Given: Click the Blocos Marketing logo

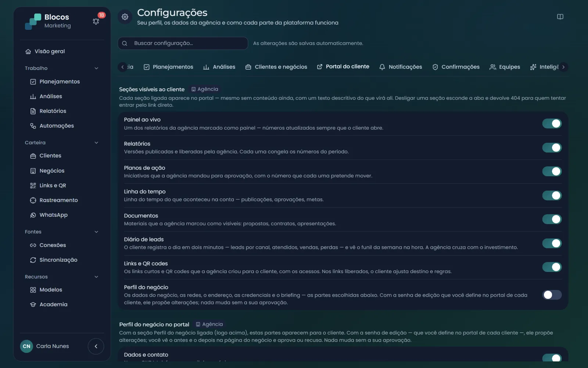Looking at the screenshot, I should (x=48, y=21).
